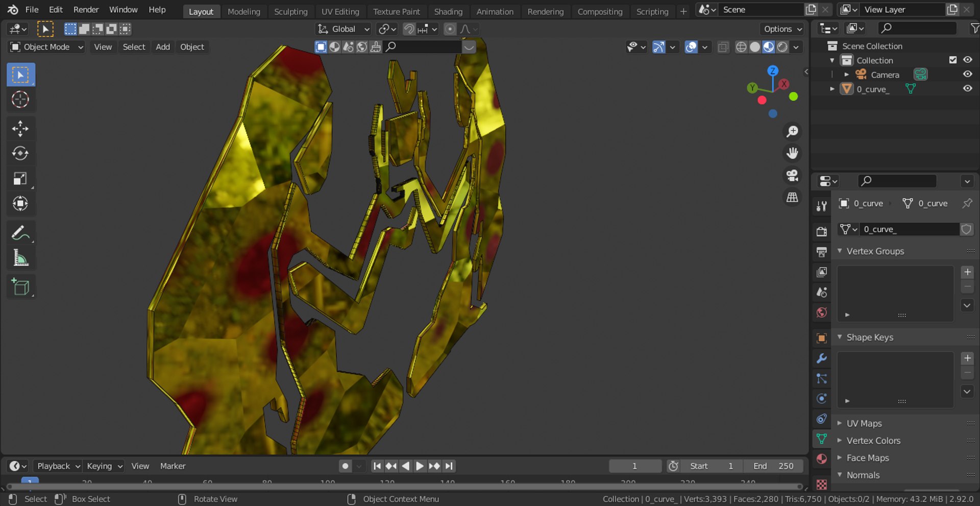This screenshot has width=980, height=506.
Task: Open the Particle properties tab
Action: [x=821, y=378]
